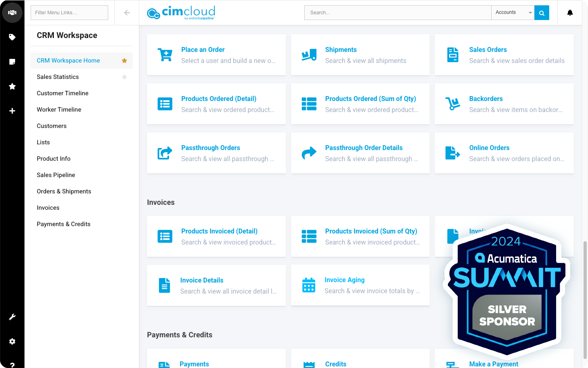Open Passthrough Order Details link
The height and width of the screenshot is (368, 588).
(x=363, y=148)
